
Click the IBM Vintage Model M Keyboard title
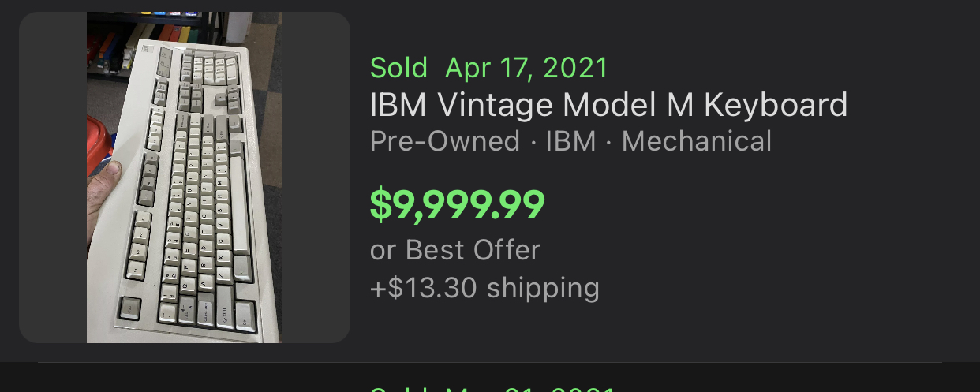point(608,104)
